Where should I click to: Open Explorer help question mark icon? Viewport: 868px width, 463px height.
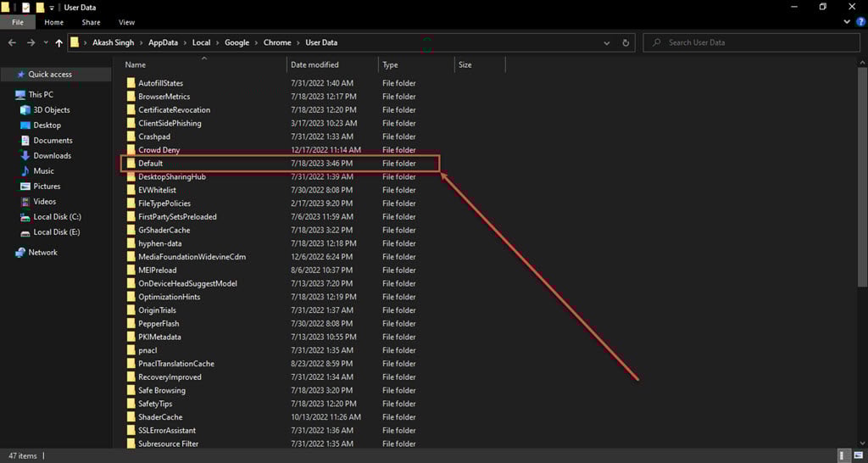coord(861,22)
